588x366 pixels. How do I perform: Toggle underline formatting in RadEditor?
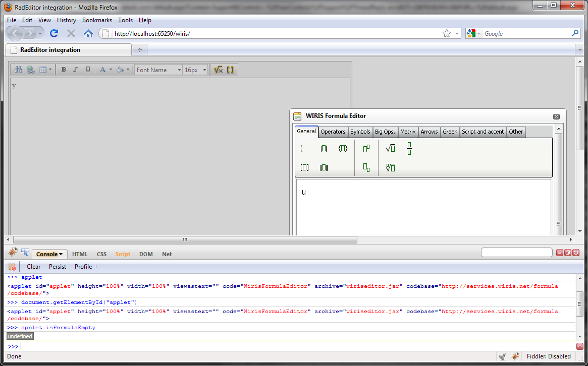click(88, 70)
